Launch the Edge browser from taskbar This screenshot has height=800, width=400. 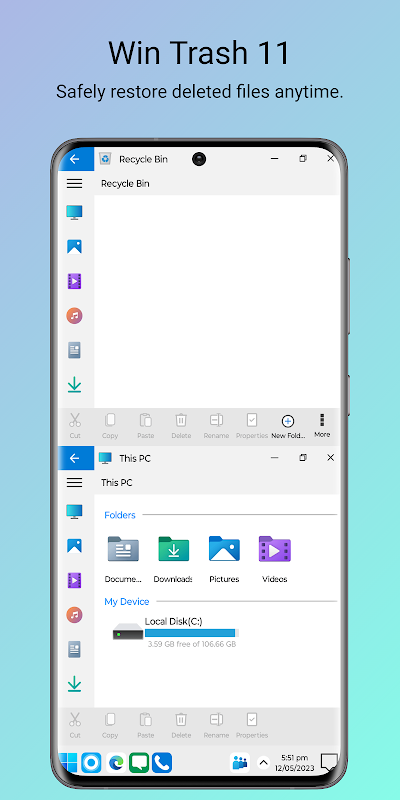pos(116,763)
